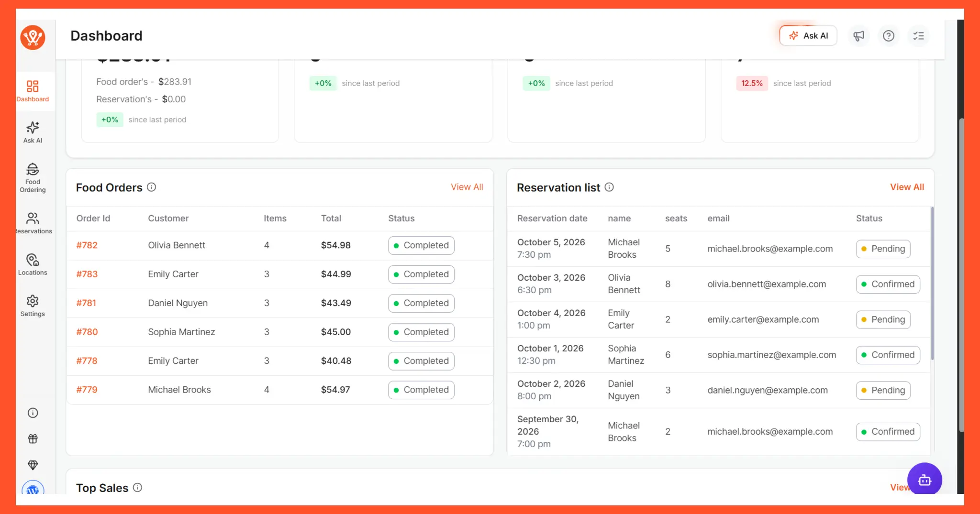View all food orders
980x514 pixels.
point(467,187)
